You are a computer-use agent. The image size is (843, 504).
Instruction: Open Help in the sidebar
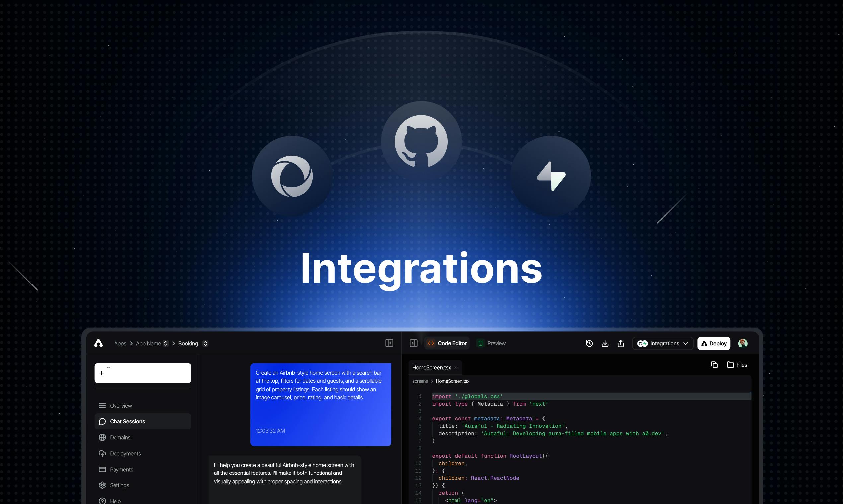[143, 501]
